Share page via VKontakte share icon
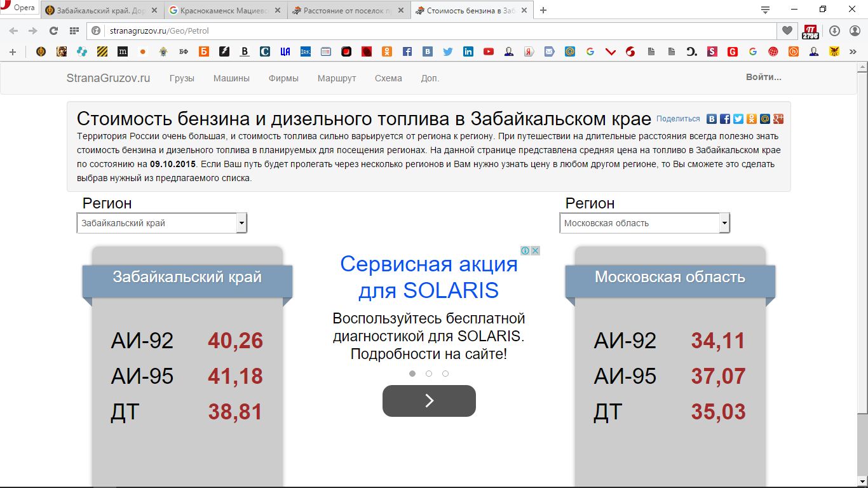The width and height of the screenshot is (868, 488). pos(712,119)
